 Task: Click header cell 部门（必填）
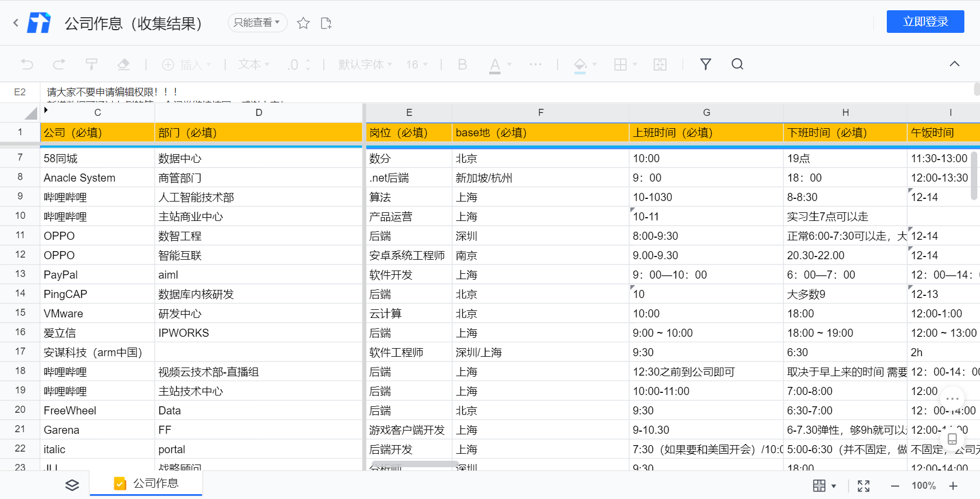[259, 133]
